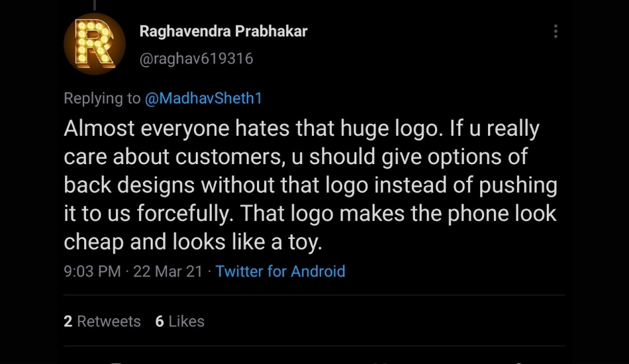Select the tweet body text about the logo

(311, 185)
